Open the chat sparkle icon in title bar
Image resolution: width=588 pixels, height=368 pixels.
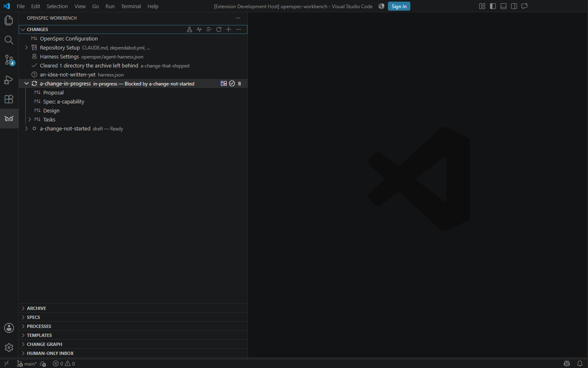point(525,6)
